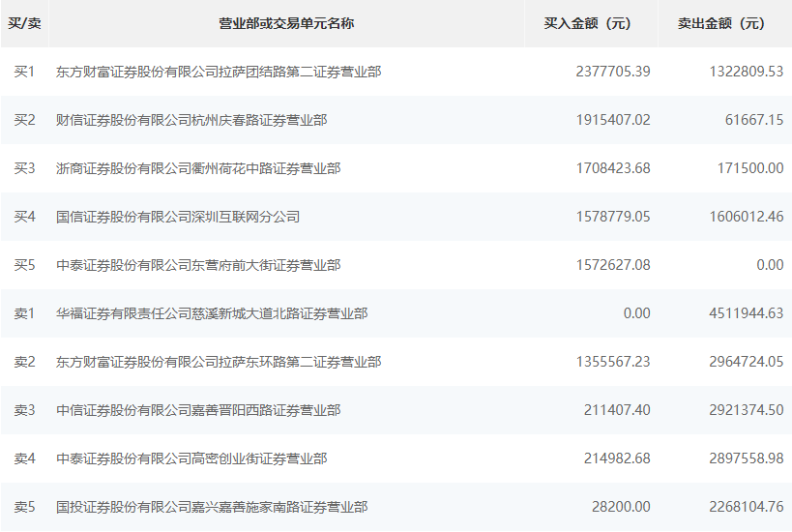792x532 pixels.
Task: Click buy amount 1915407.02
Action: point(613,120)
